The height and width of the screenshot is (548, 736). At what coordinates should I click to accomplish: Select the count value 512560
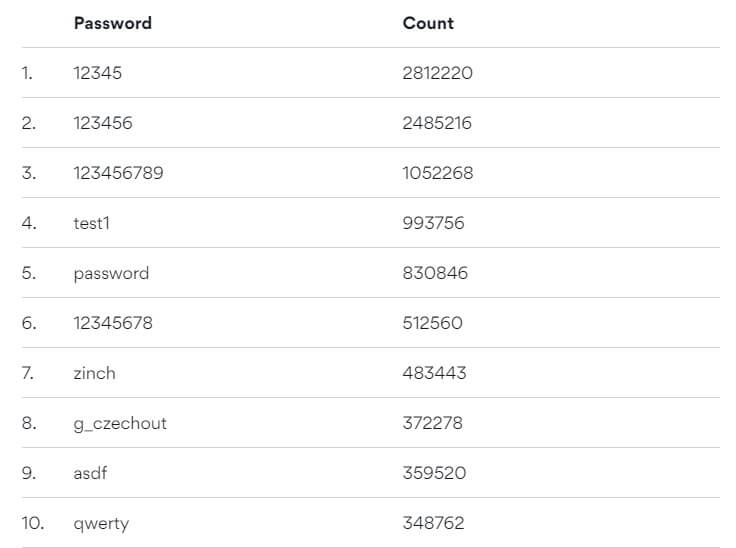[x=432, y=323]
